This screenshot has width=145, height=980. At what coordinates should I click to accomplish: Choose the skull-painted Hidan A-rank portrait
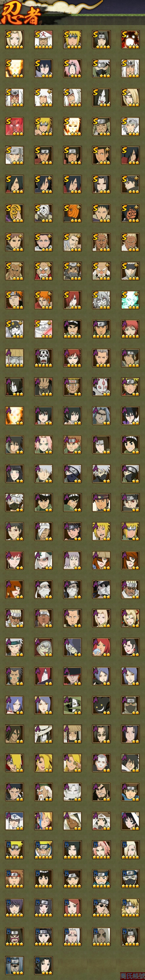pyautogui.click(x=43, y=358)
